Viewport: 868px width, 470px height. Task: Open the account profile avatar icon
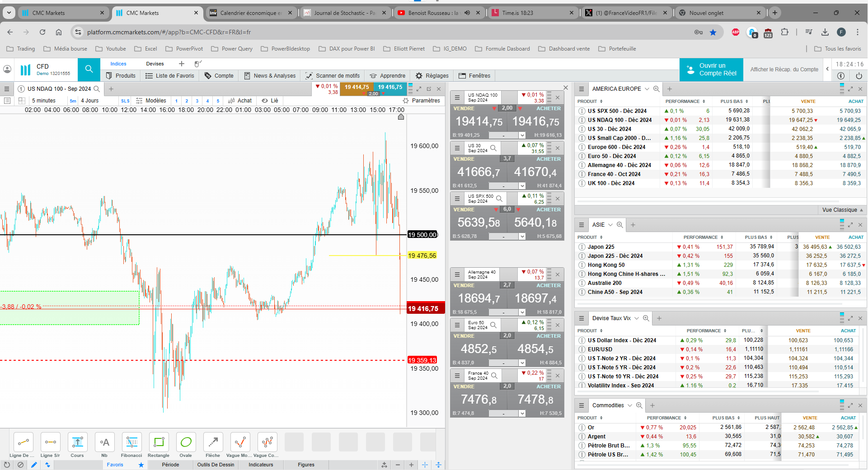[x=7, y=69]
